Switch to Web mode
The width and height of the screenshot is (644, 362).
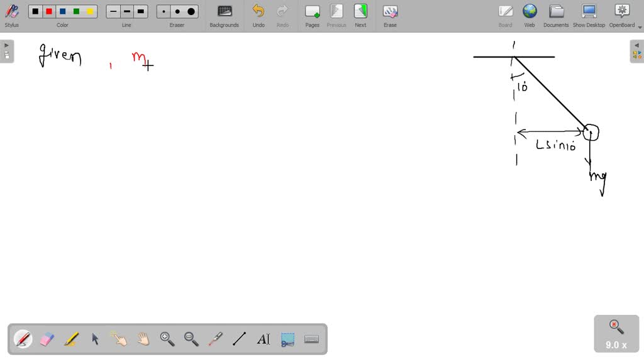point(530,15)
